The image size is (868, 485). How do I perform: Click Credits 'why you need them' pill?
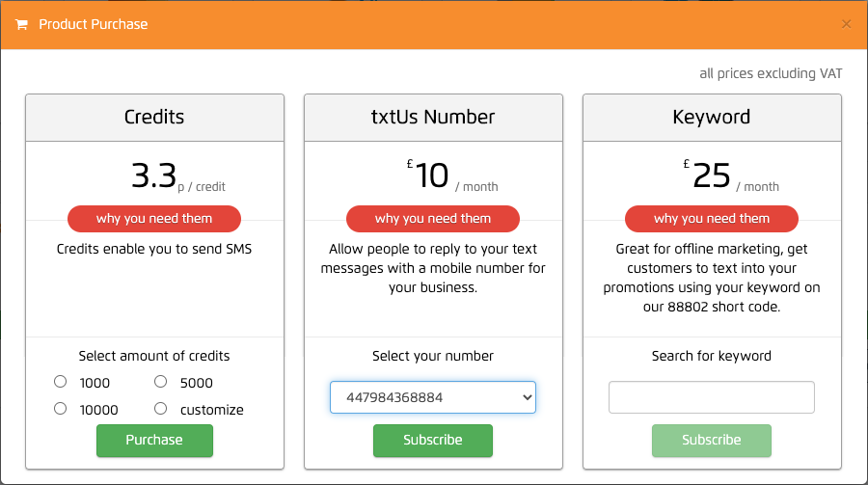[x=154, y=219]
